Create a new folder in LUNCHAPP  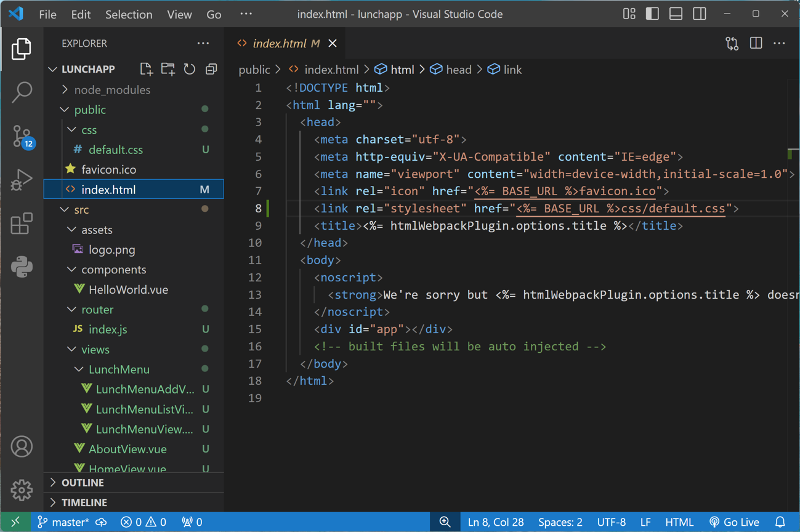click(168, 69)
